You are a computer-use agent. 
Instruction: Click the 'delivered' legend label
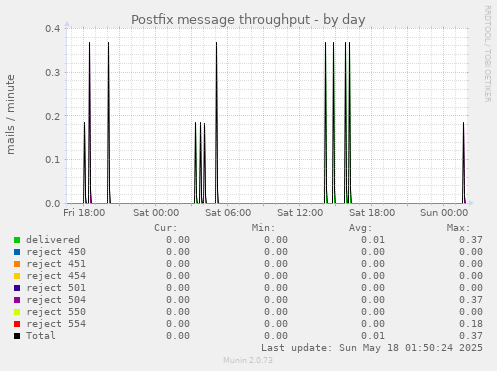tap(53, 240)
